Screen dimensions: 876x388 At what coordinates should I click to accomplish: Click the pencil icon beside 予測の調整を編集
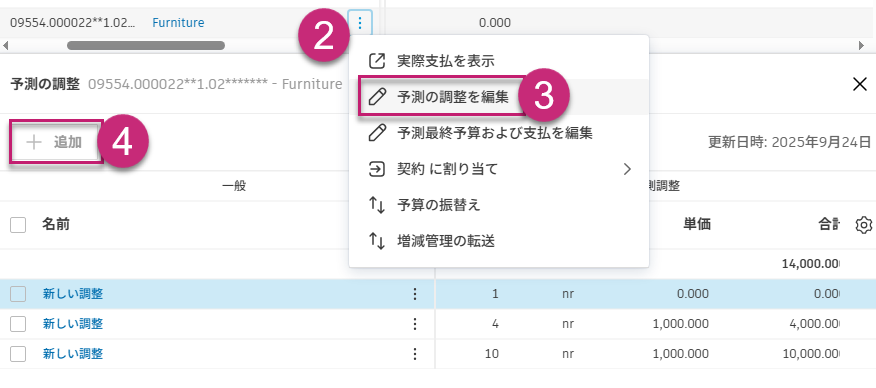click(x=378, y=97)
